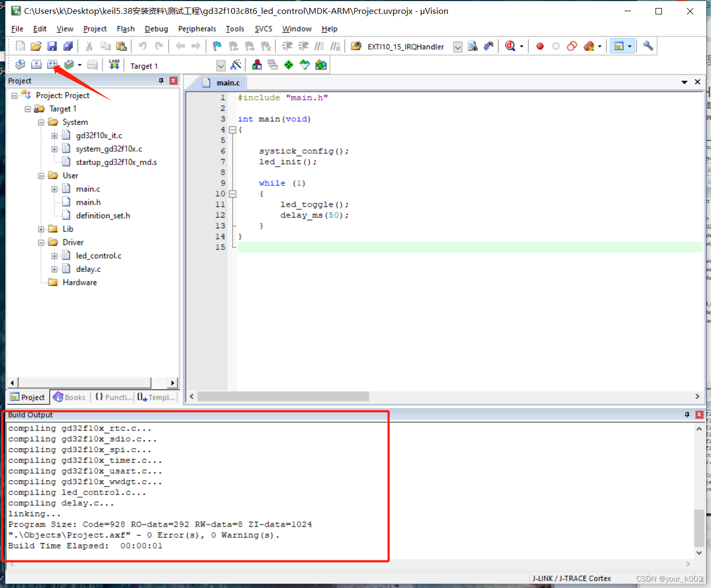Click the Paste clipboard icon
Image resolution: width=711 pixels, height=588 pixels.
[121, 46]
